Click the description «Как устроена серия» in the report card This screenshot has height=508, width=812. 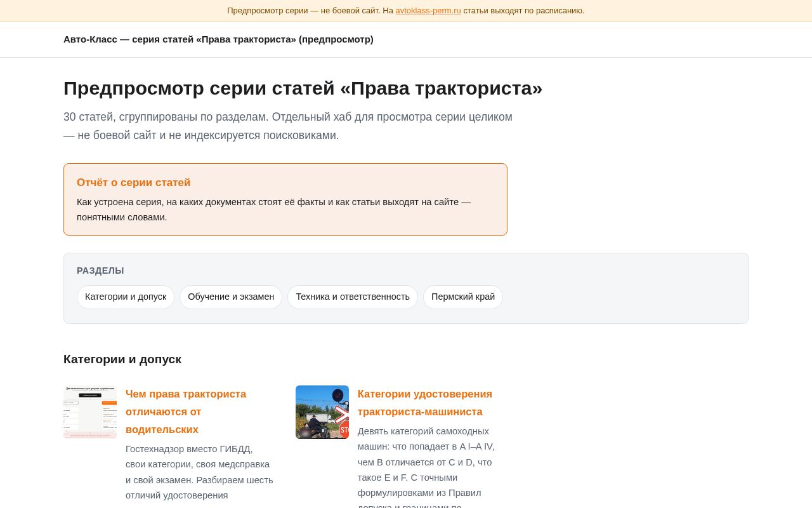tap(274, 210)
